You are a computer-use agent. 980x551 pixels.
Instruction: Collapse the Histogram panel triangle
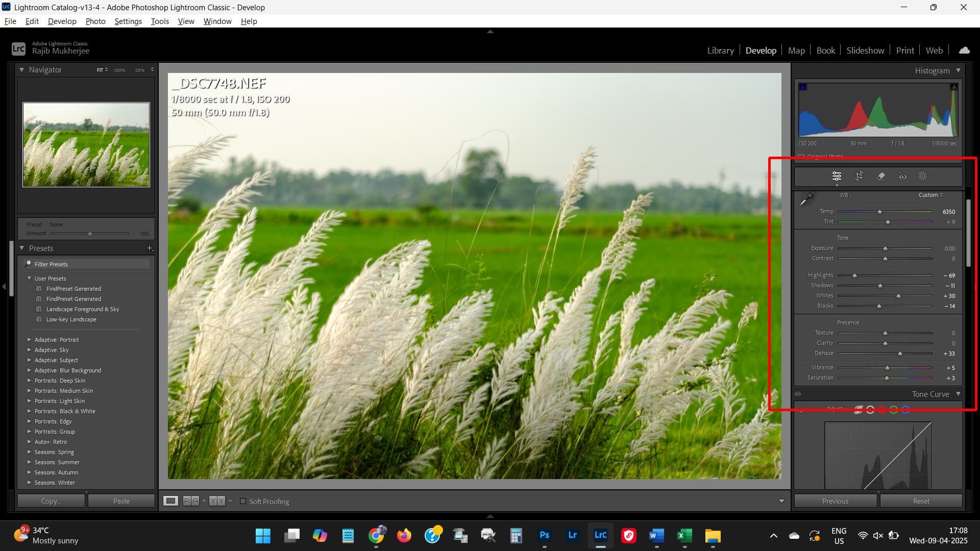pos(958,70)
